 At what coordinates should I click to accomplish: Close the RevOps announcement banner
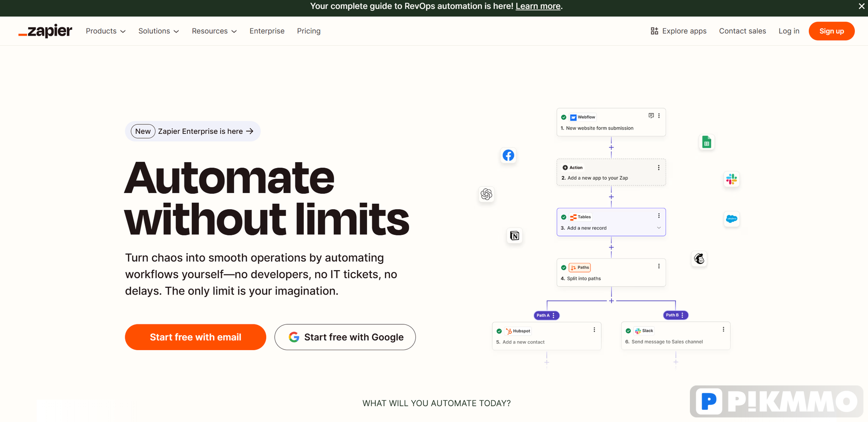pyautogui.click(x=862, y=6)
